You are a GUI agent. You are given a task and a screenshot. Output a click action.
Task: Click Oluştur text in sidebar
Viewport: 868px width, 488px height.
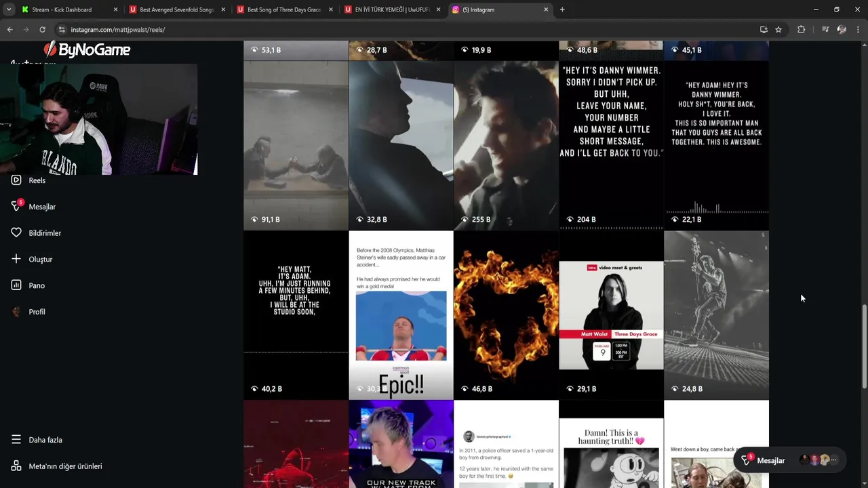(x=41, y=260)
